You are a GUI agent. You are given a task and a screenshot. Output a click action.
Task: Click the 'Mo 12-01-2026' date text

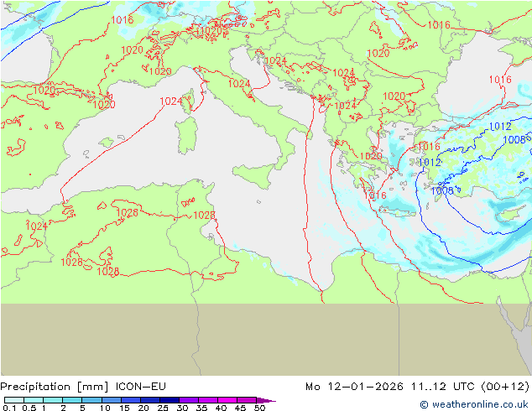[354, 387]
